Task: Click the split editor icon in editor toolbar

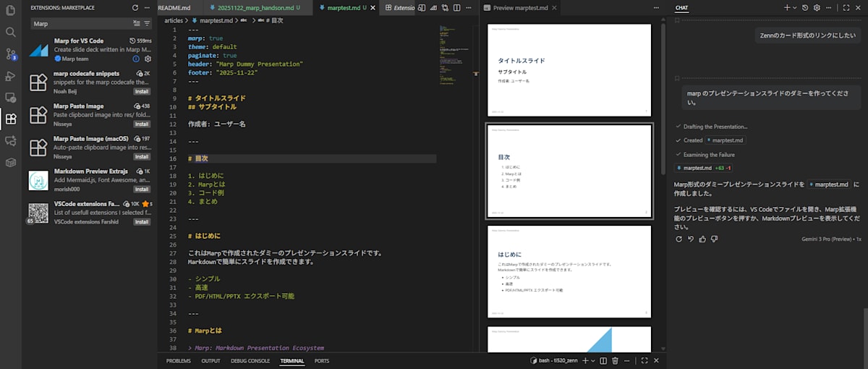Action: [458, 7]
